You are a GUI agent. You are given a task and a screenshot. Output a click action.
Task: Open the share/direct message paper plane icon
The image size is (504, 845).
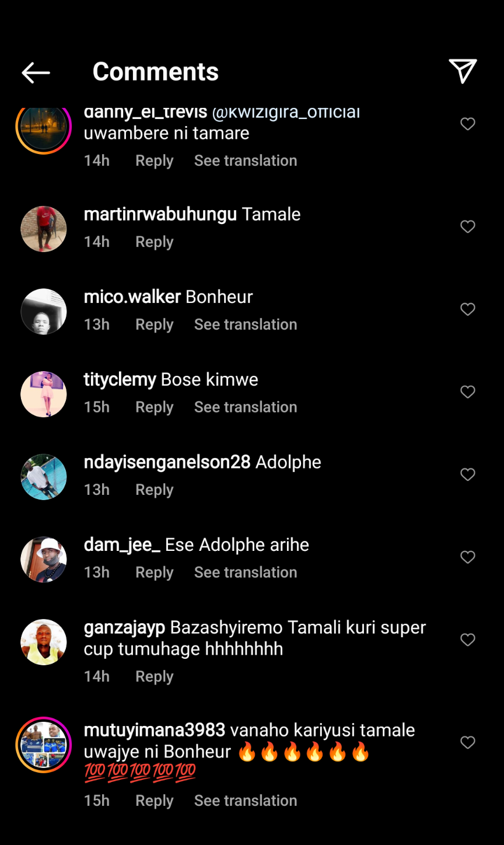463,71
